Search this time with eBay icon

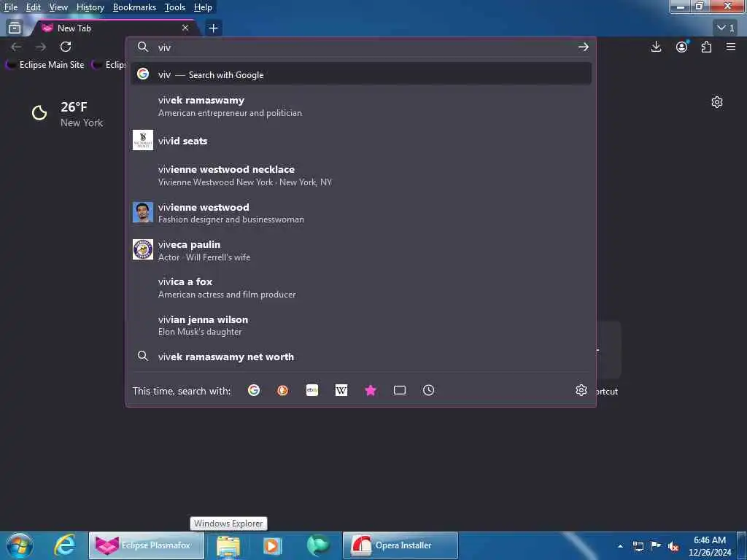coord(312,391)
